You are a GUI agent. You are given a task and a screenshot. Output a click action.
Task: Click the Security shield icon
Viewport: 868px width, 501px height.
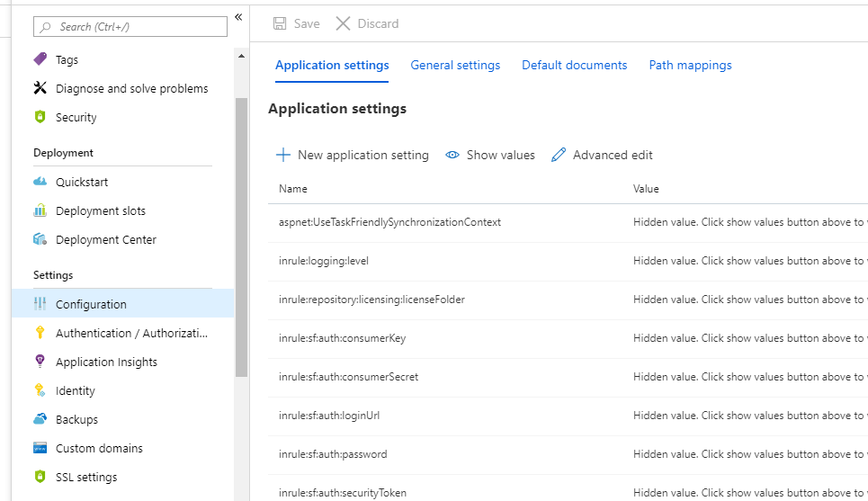pos(40,116)
